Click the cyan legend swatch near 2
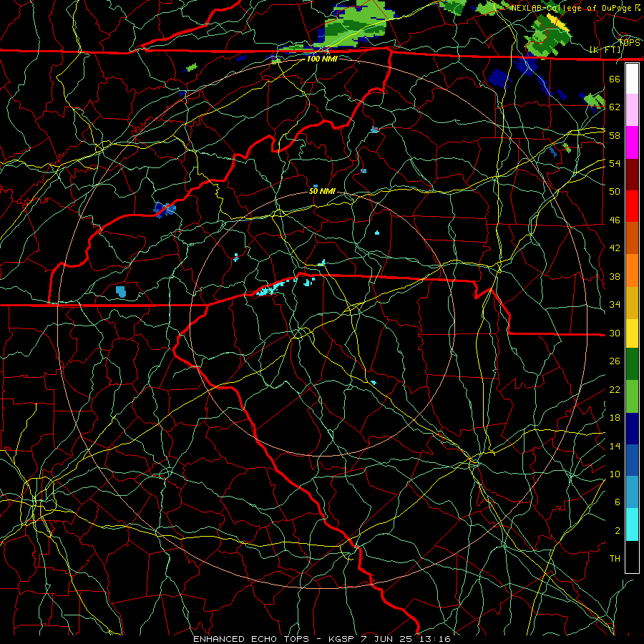Viewport: 644px width, 644px height. (632, 525)
